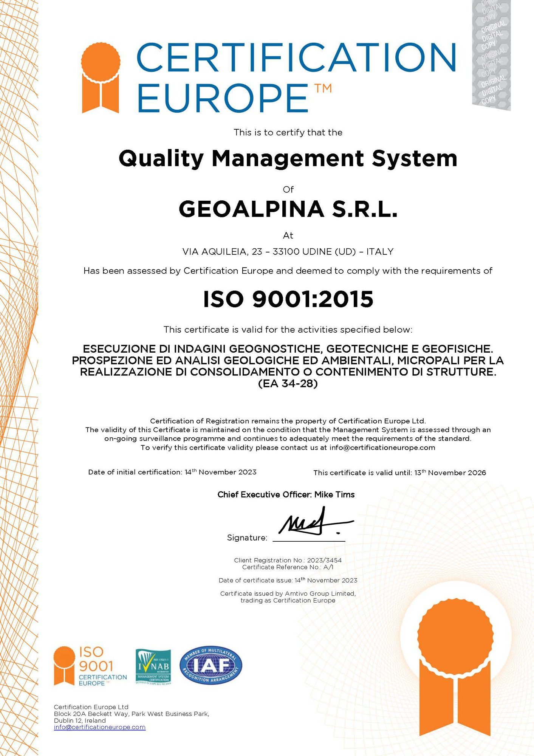Click the IAF Multilateral Recognition logo

[211, 665]
